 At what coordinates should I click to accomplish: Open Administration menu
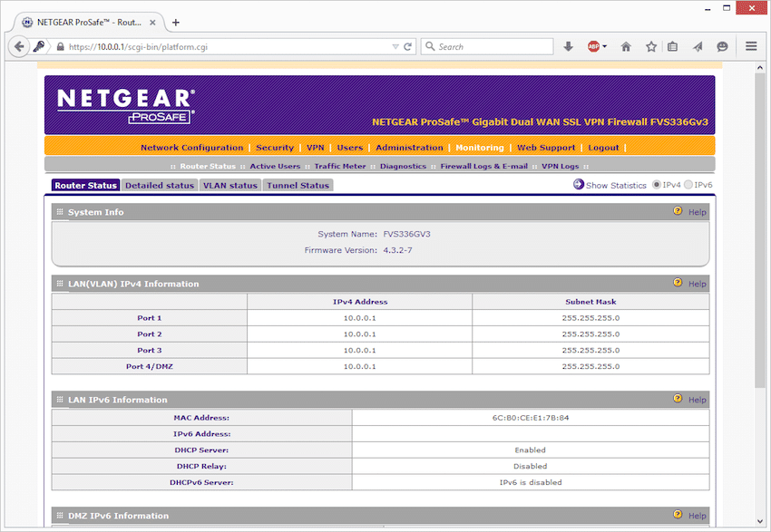tap(409, 148)
